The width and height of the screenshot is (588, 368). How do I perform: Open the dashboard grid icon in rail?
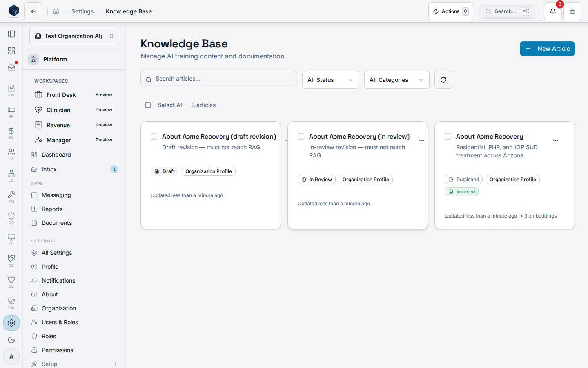click(x=11, y=51)
